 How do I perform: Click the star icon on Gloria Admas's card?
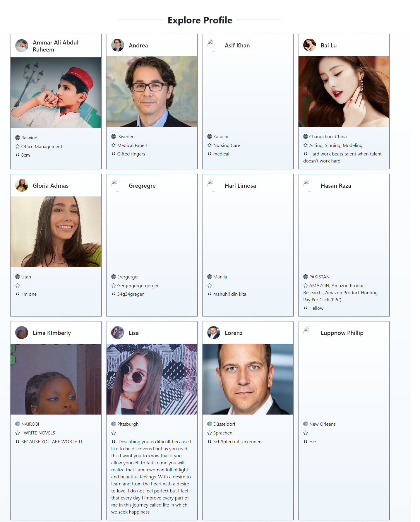pos(18,285)
